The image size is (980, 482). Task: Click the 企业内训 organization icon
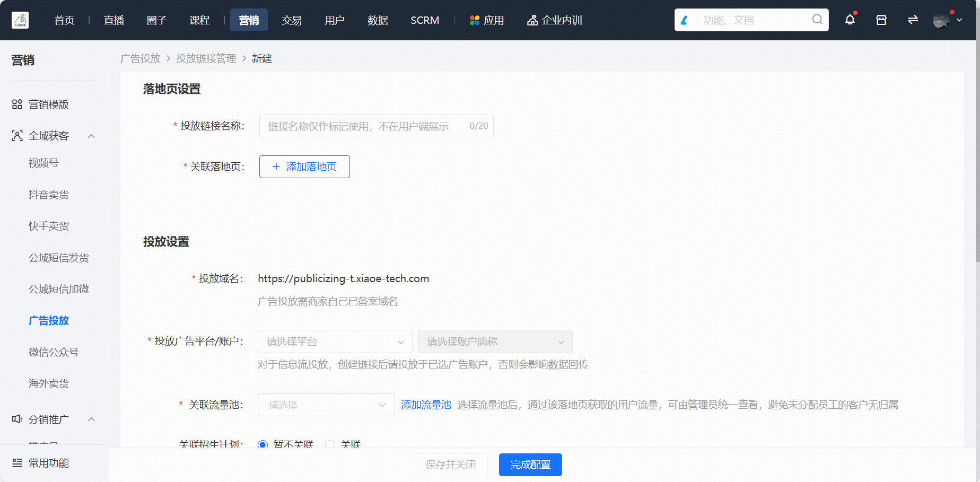(532, 20)
